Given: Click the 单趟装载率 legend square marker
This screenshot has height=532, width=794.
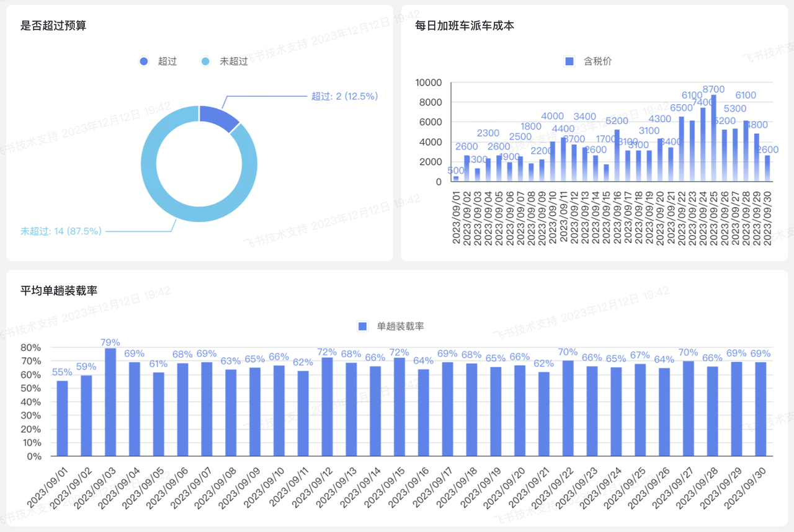Looking at the screenshot, I should pyautogui.click(x=364, y=326).
